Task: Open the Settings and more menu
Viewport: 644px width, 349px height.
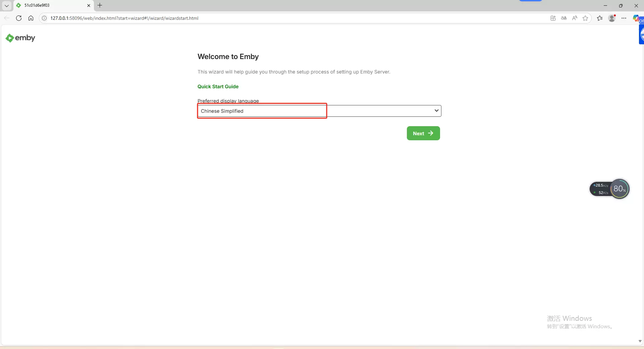Action: [x=624, y=18]
